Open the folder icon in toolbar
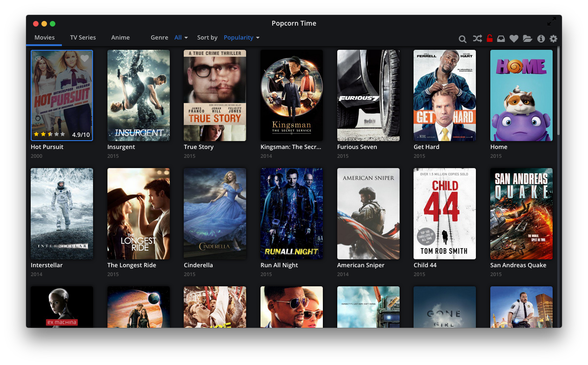Viewport: 588px width, 365px height. 528,39
